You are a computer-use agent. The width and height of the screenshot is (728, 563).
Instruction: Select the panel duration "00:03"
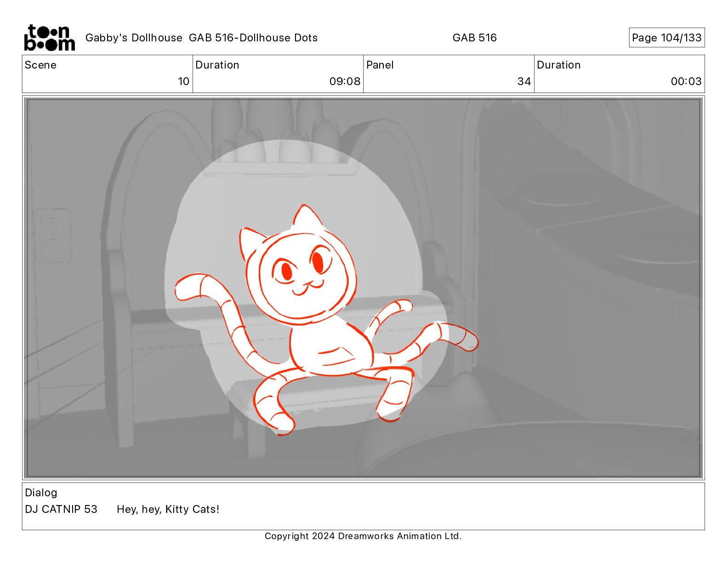(686, 81)
